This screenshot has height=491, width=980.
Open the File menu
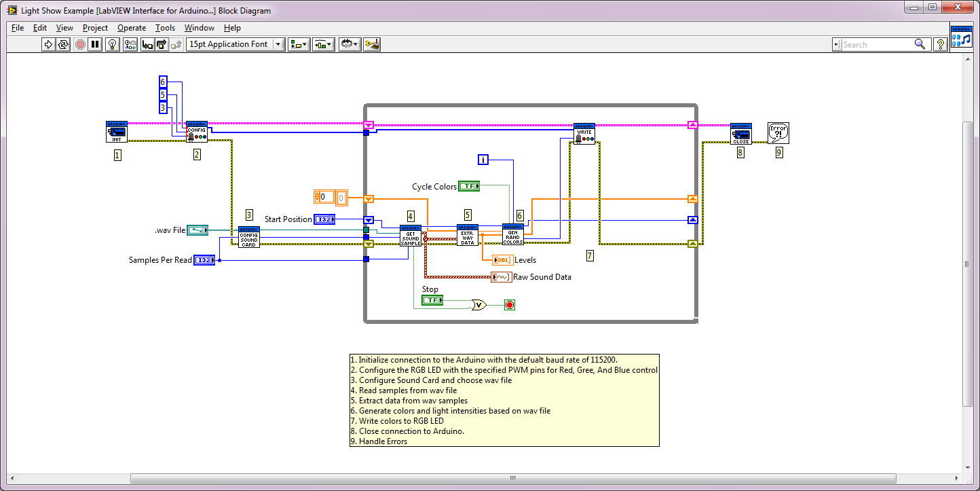click(18, 28)
